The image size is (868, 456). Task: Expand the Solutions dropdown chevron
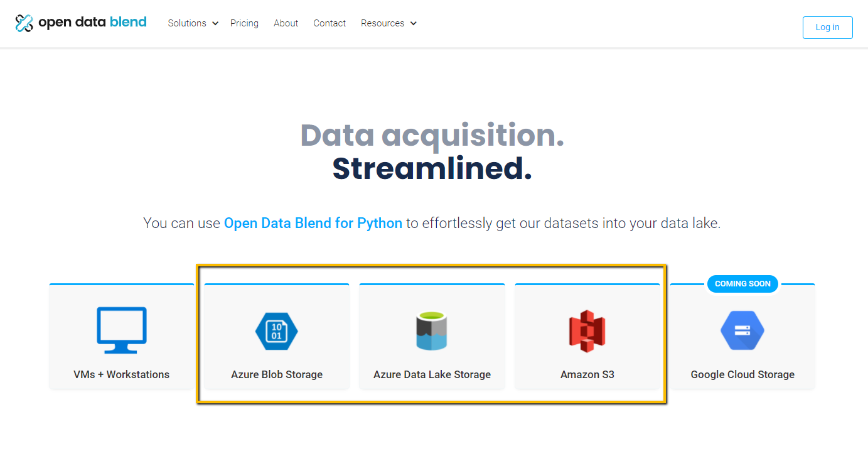[215, 23]
